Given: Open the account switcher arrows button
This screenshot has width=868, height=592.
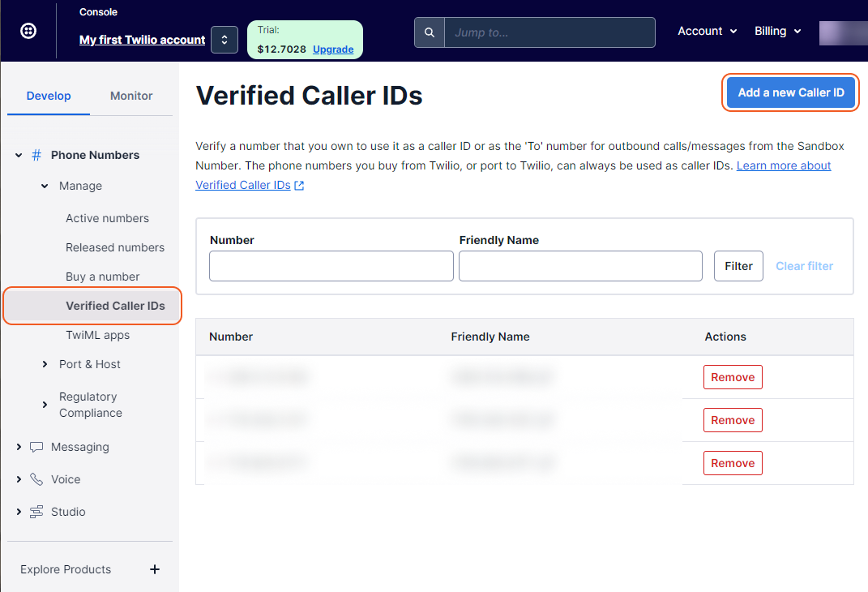Looking at the screenshot, I should (224, 40).
